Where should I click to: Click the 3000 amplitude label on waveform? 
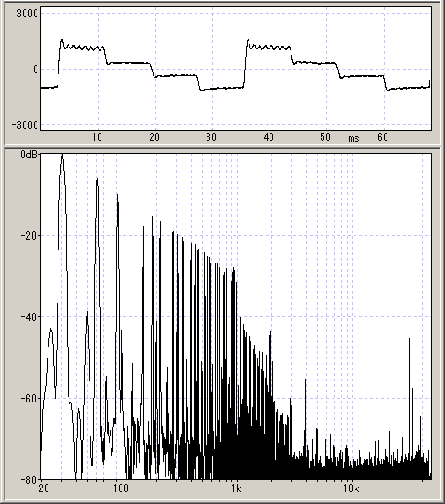pyautogui.click(x=27, y=14)
